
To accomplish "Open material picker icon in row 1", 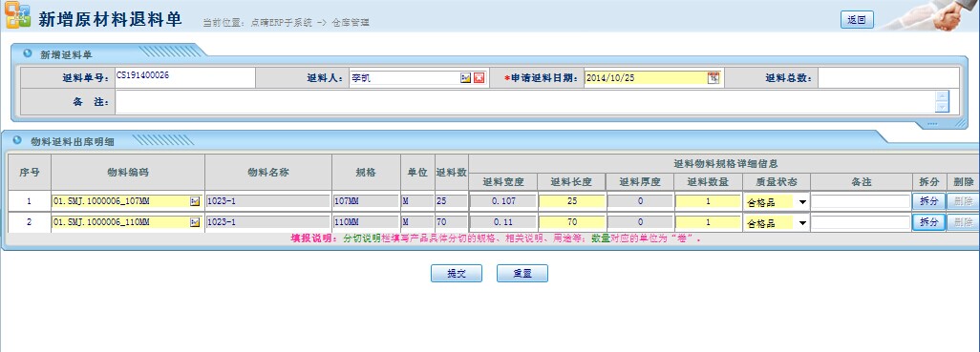I will point(195,201).
